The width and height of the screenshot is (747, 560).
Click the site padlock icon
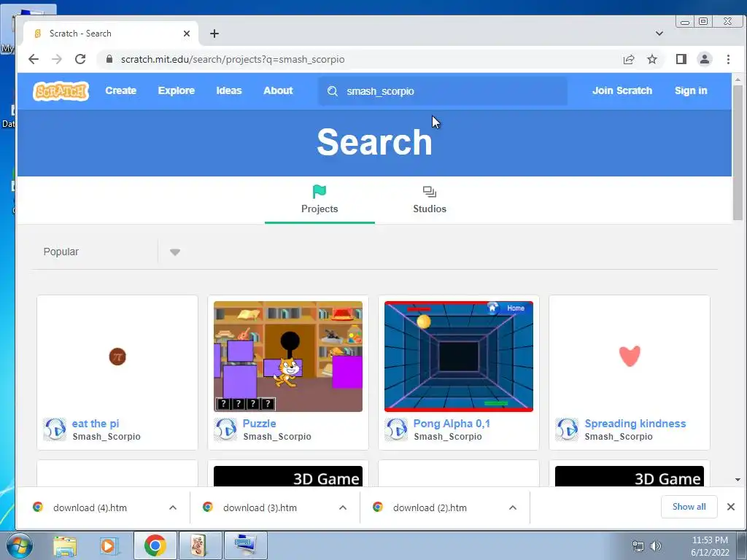coord(109,59)
